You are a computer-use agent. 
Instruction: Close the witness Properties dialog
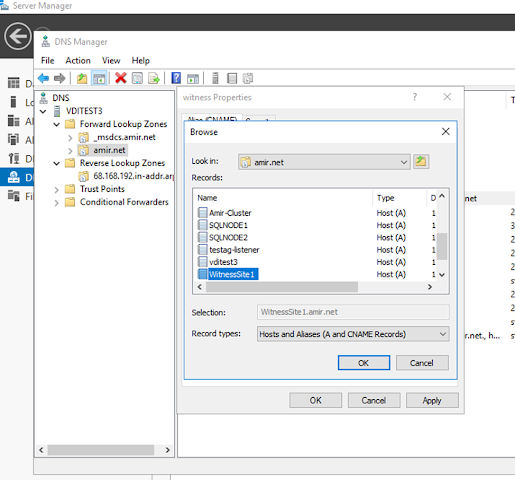[x=447, y=97]
